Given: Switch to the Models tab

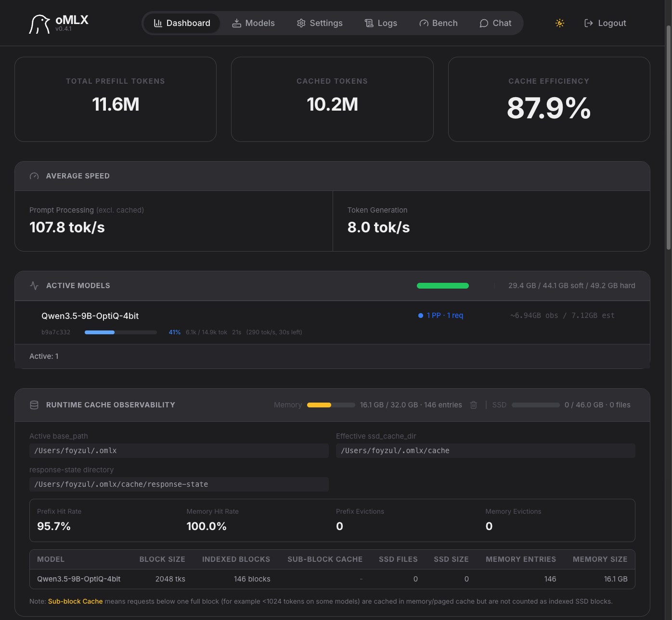Looking at the screenshot, I should pyautogui.click(x=253, y=23).
